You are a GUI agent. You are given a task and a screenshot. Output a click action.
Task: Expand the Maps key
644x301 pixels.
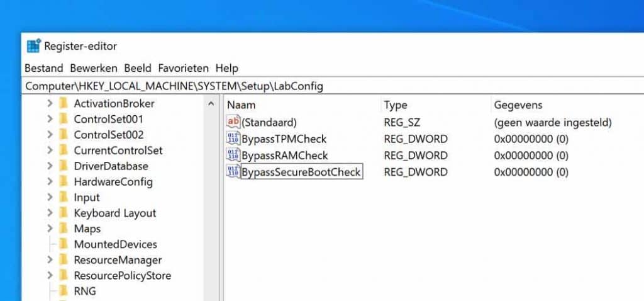click(50, 229)
